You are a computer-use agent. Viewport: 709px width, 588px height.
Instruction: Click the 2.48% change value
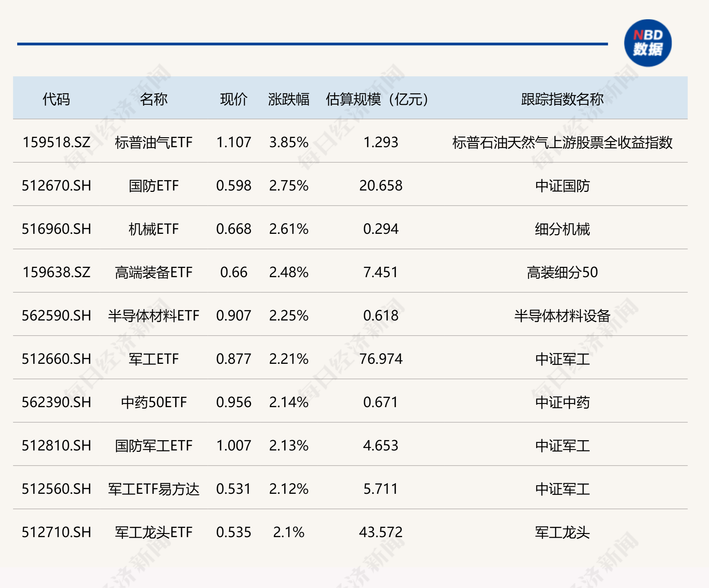point(289,272)
